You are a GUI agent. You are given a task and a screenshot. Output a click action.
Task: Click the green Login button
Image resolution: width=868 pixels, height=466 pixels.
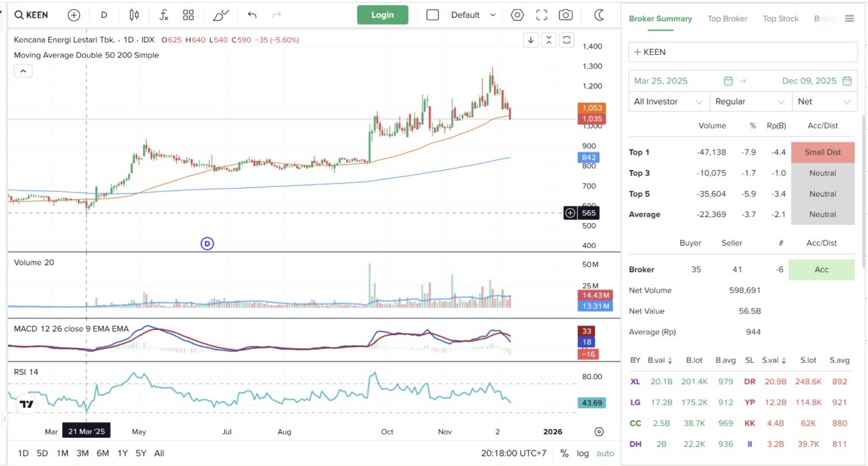tap(382, 15)
